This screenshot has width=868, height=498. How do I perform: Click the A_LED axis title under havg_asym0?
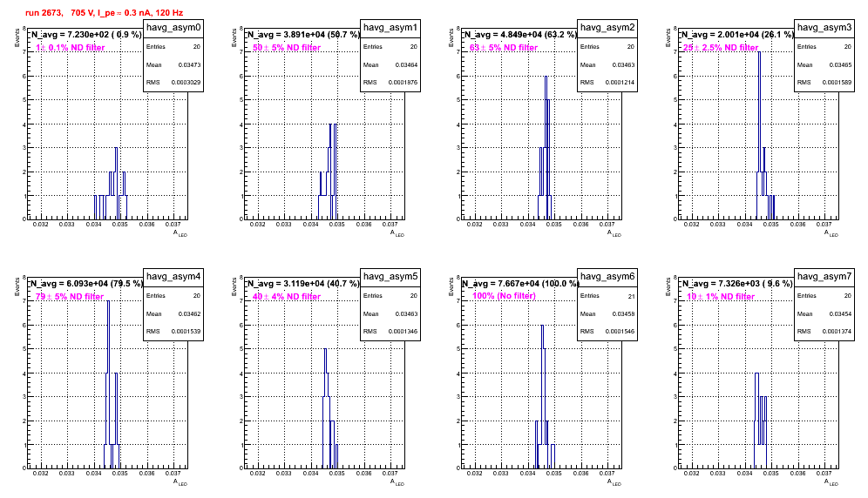(180, 233)
